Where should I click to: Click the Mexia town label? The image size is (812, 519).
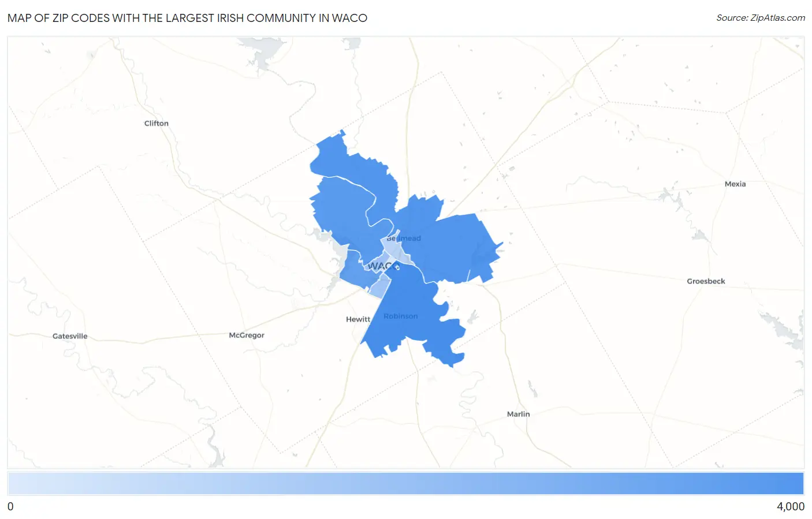click(735, 184)
